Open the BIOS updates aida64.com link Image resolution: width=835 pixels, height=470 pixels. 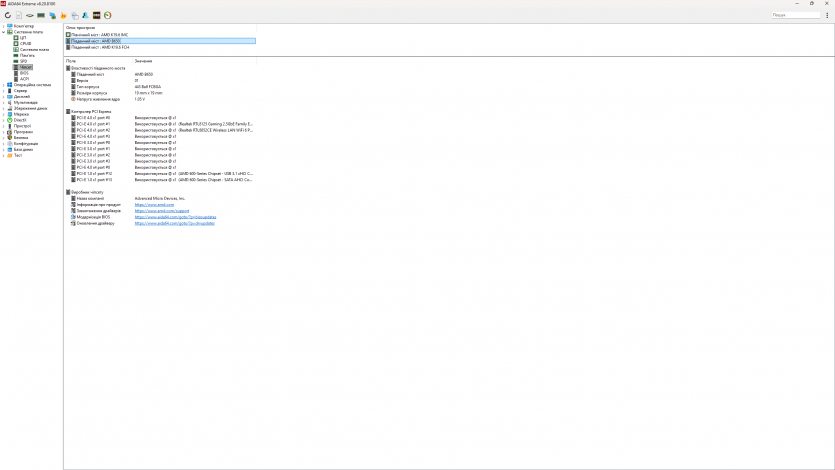click(175, 217)
